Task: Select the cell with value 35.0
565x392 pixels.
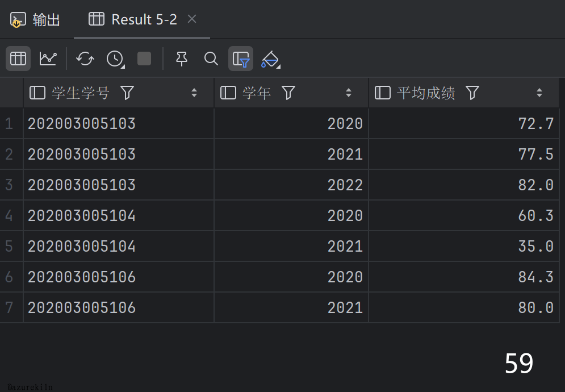Action: [535, 246]
